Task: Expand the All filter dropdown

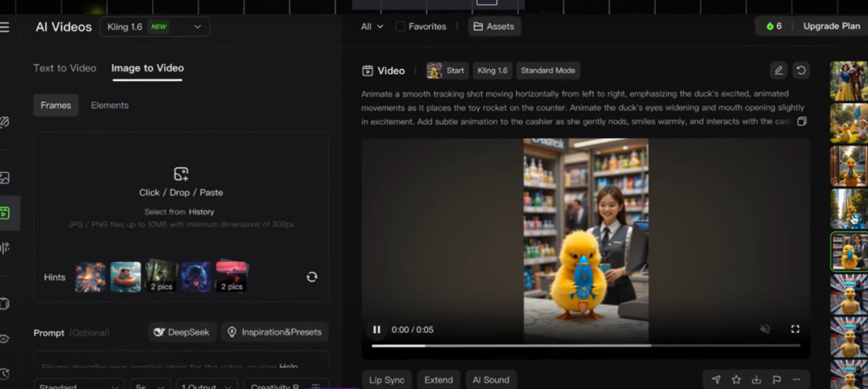Action: [371, 27]
